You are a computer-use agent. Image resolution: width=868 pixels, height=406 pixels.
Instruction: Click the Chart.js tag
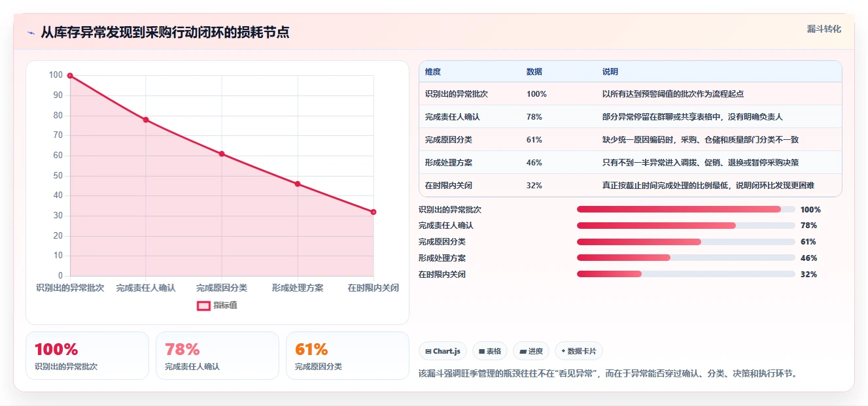(442, 351)
